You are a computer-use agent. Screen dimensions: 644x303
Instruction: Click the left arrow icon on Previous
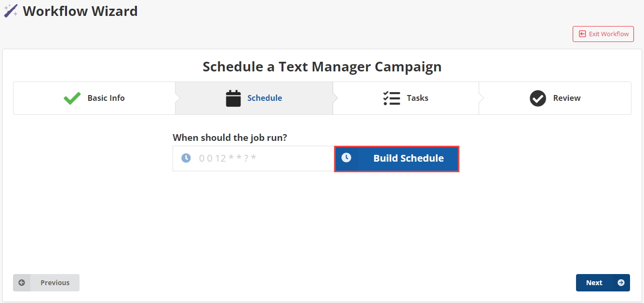pyautogui.click(x=22, y=283)
